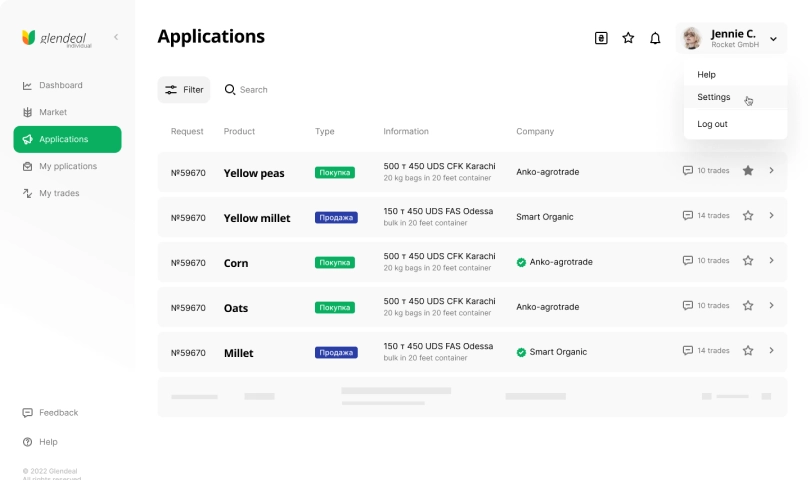Click the chat icon on the Yellow peas row
This screenshot has height=480, width=810.
click(687, 171)
